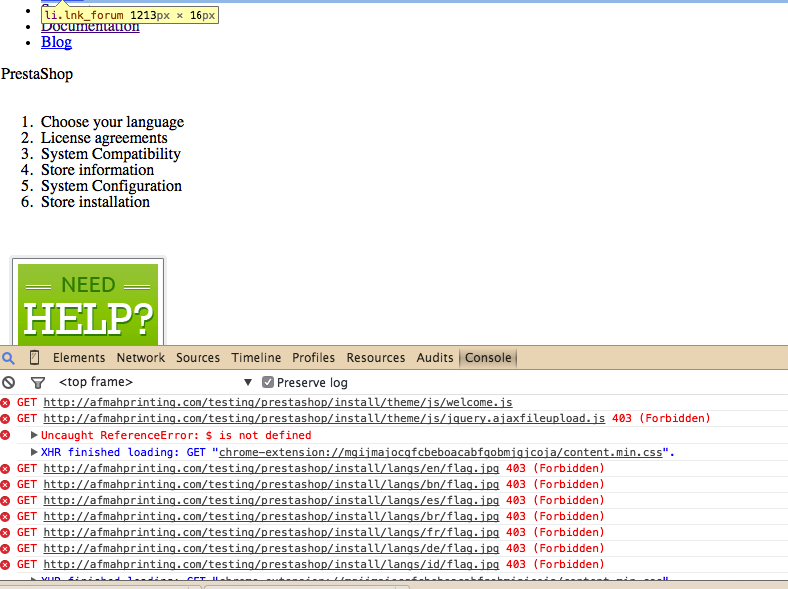Screen dimensions: 788x589
Task: Click the error icon beside welcome.js request
Action: 5,403
